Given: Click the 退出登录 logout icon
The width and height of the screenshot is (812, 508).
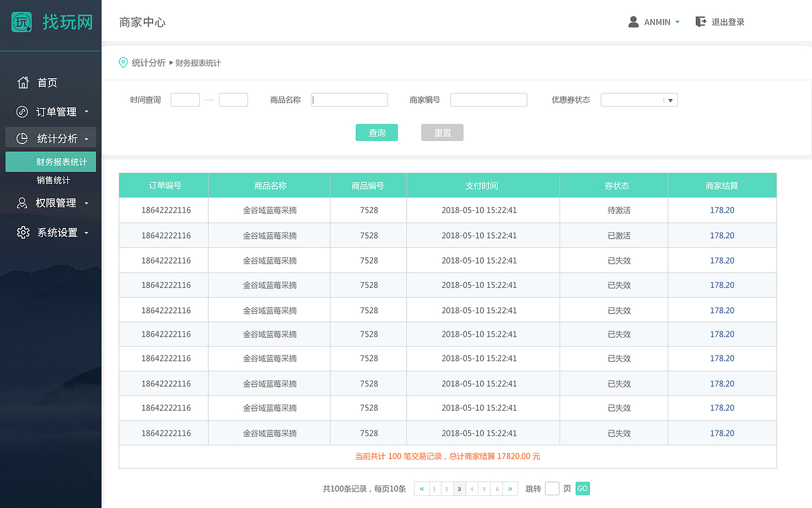Looking at the screenshot, I should tap(700, 22).
